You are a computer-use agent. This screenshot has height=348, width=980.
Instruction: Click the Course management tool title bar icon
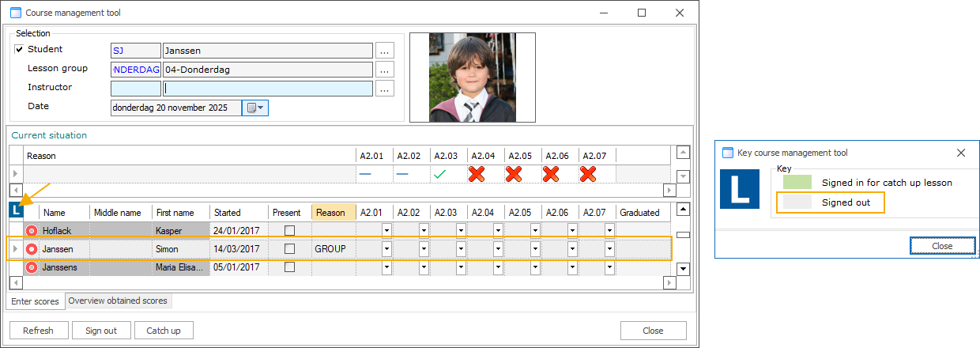(x=16, y=13)
